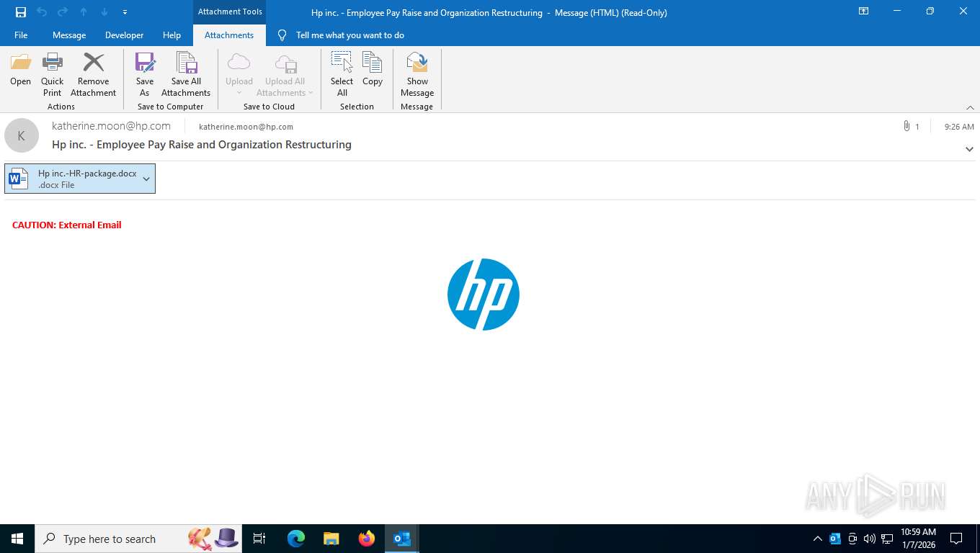Click CAUTION: External Email text

point(67,225)
